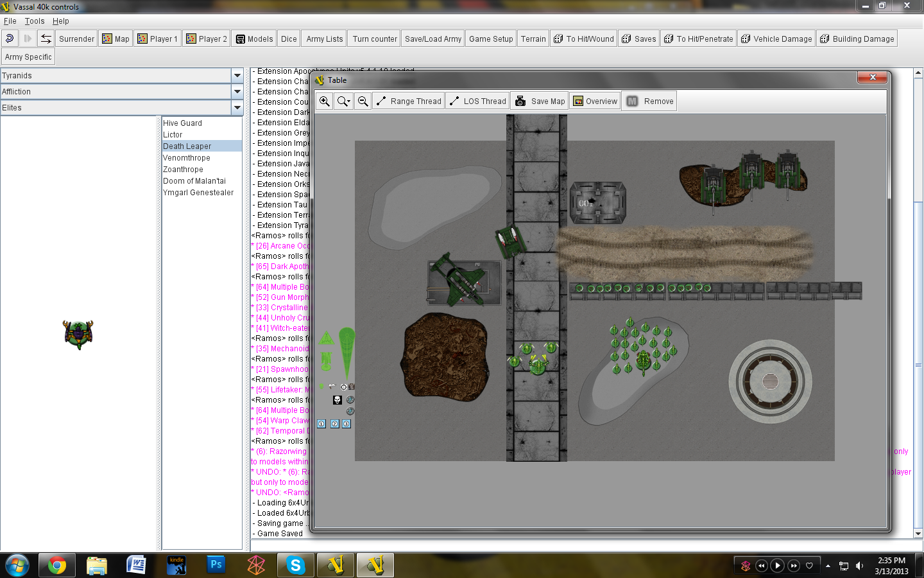Select Venomthrope in the unit list

201,158
